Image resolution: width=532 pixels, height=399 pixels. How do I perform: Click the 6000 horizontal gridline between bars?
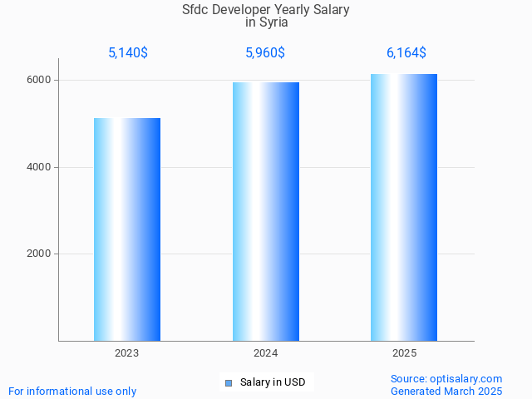click(x=196, y=81)
